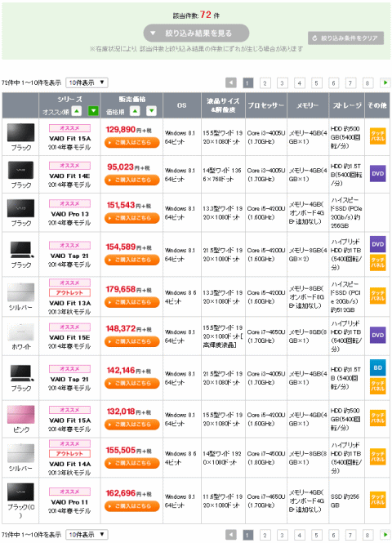Image resolution: width=392 pixels, height=543 pixels.
Task: Click the 129,890 price text
Action: pyautogui.click(x=121, y=130)
